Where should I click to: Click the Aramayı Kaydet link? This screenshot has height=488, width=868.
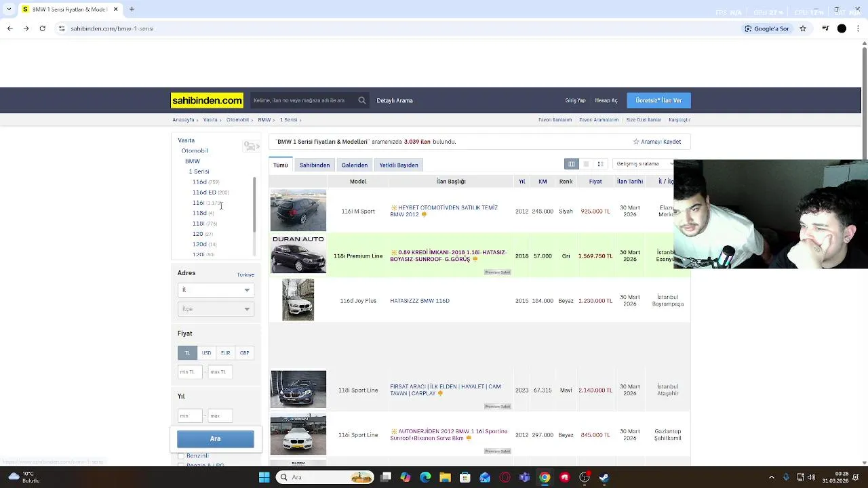tap(661, 142)
